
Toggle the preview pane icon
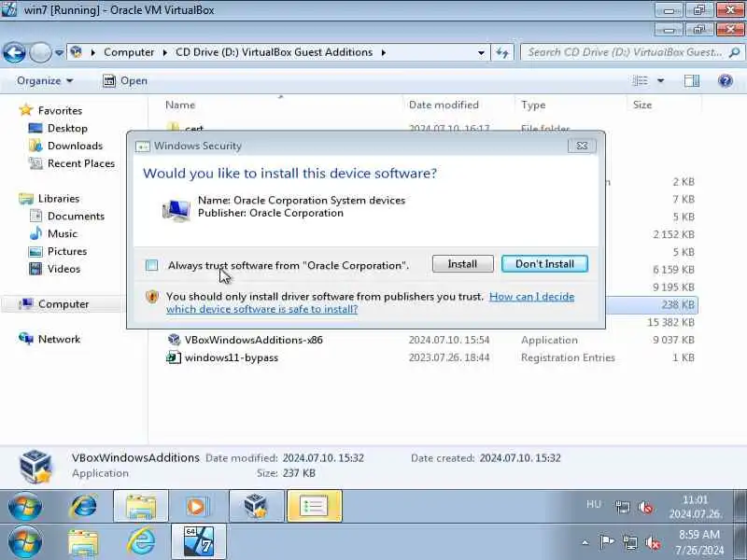(x=692, y=81)
